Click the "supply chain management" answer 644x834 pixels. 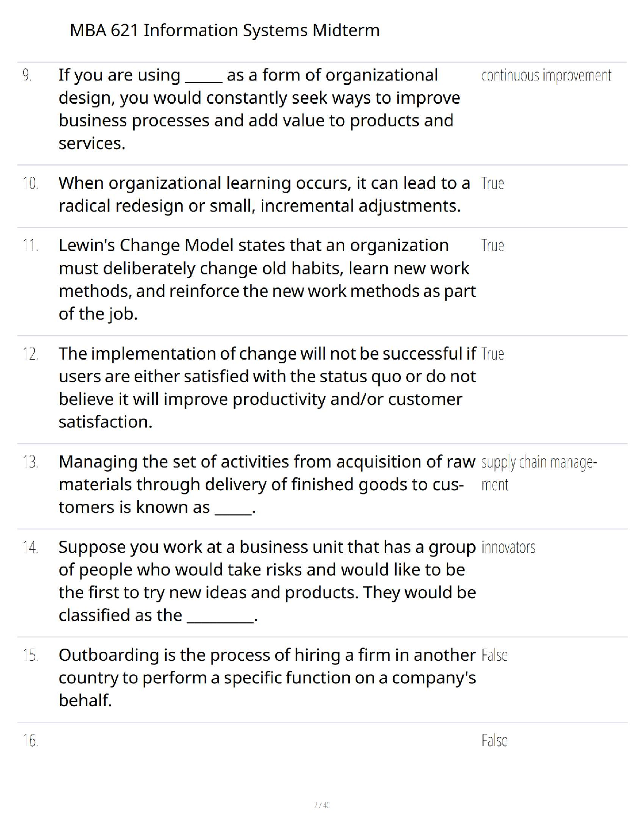click(x=539, y=473)
